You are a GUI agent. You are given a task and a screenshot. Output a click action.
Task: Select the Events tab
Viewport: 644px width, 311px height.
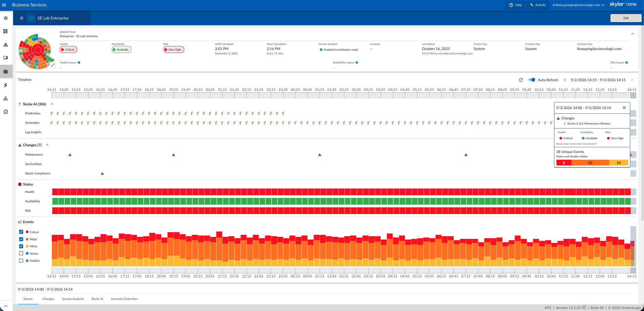(x=28, y=299)
